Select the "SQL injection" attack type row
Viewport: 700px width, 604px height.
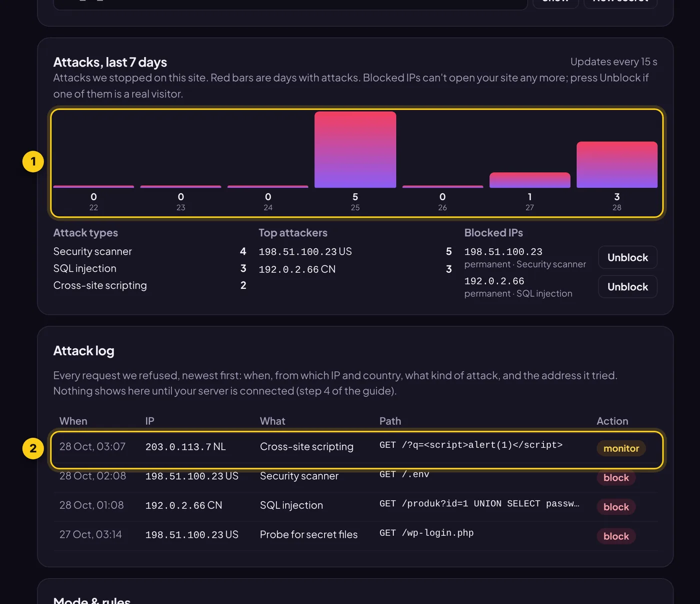[150, 268]
